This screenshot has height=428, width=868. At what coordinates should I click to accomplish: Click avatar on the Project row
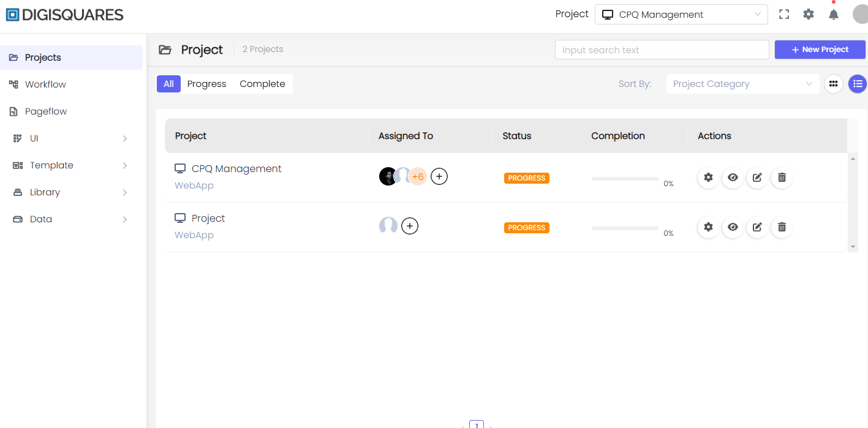tap(388, 226)
